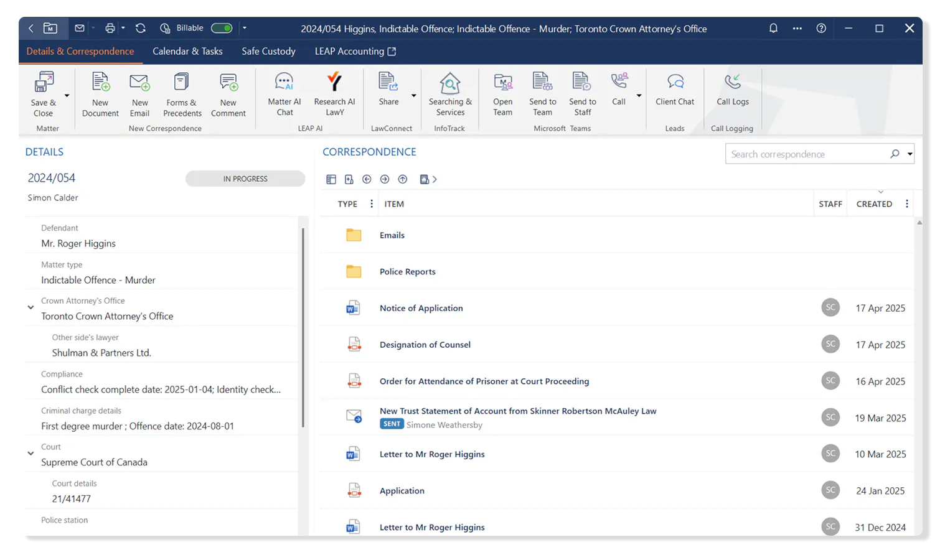
Task: Create a New Document from the ribbon
Action: [x=100, y=95]
